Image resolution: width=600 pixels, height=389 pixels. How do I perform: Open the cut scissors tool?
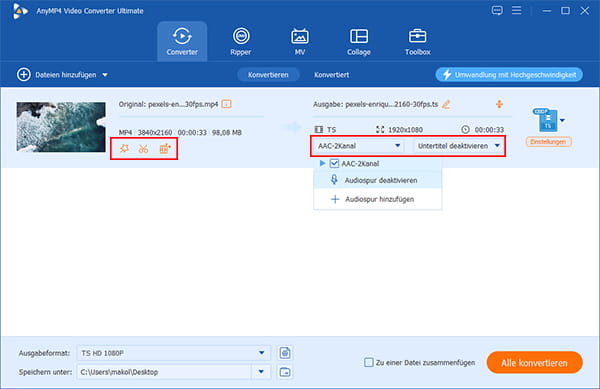point(143,148)
